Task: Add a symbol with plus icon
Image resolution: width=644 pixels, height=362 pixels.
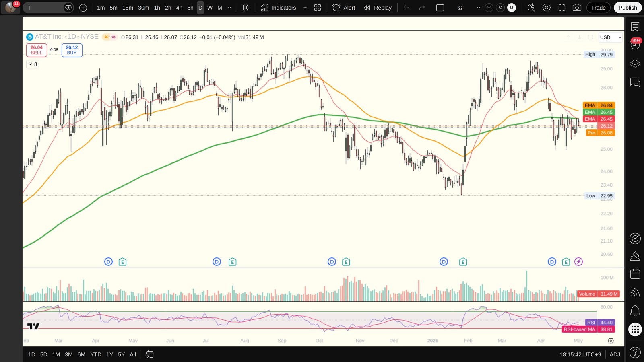Action: [x=83, y=8]
